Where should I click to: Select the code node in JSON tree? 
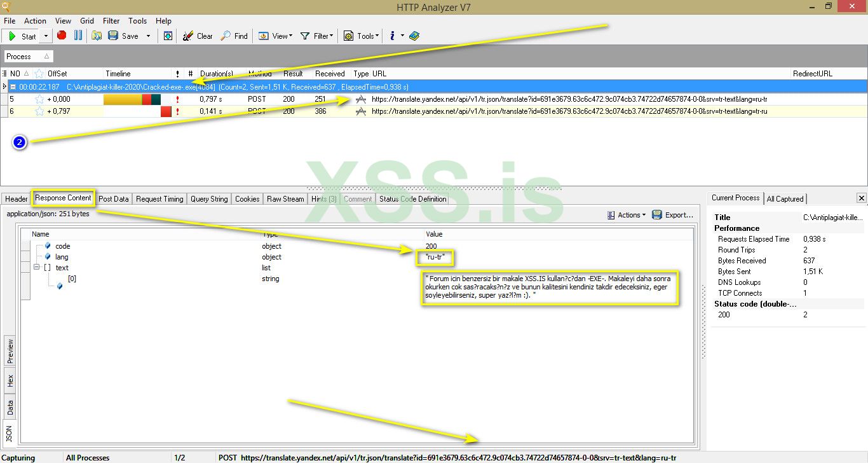(62, 246)
